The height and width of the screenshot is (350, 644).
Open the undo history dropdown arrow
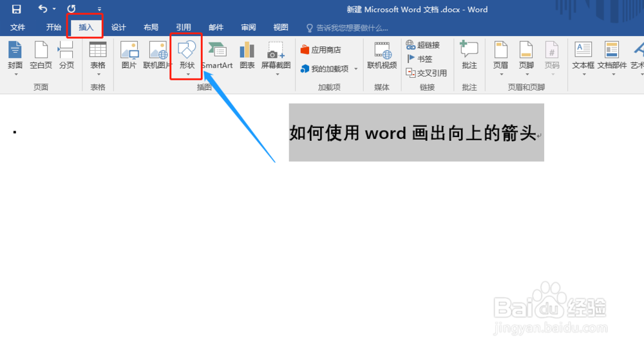click(54, 9)
